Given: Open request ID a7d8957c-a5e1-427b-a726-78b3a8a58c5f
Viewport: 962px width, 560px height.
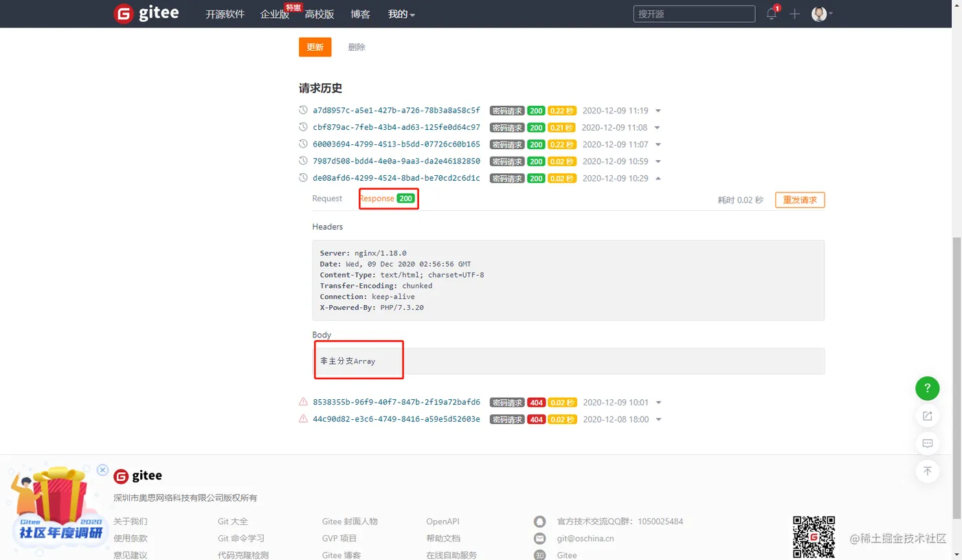Looking at the screenshot, I should point(396,110).
